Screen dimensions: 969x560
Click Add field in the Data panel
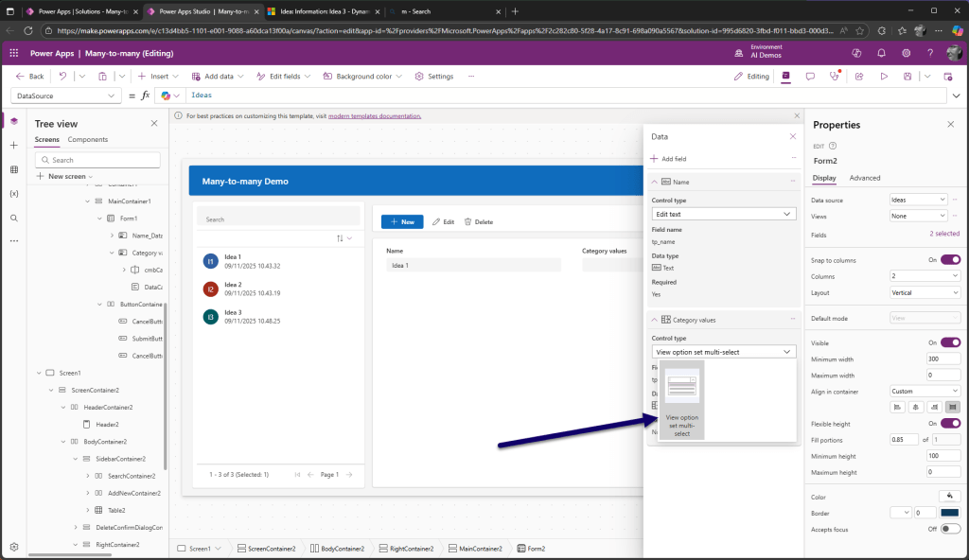(668, 159)
